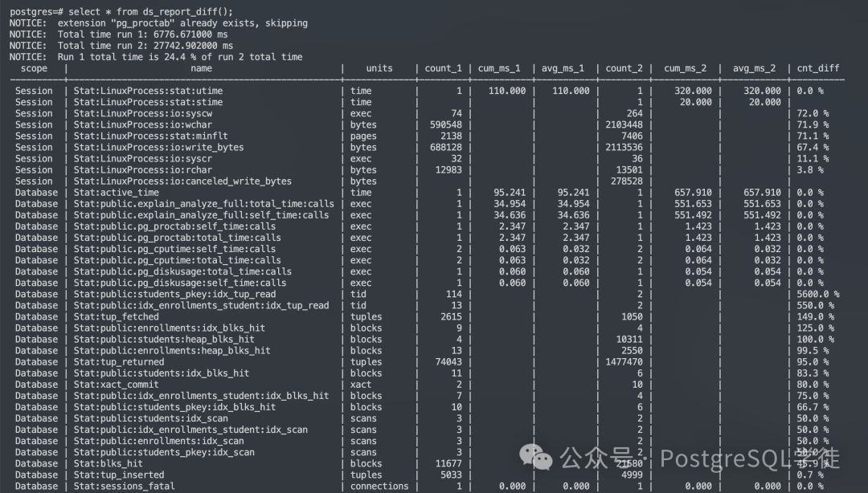Image resolution: width=868 pixels, height=493 pixels.
Task: Click the 'cum_ms_1' column header
Action: tap(499, 68)
